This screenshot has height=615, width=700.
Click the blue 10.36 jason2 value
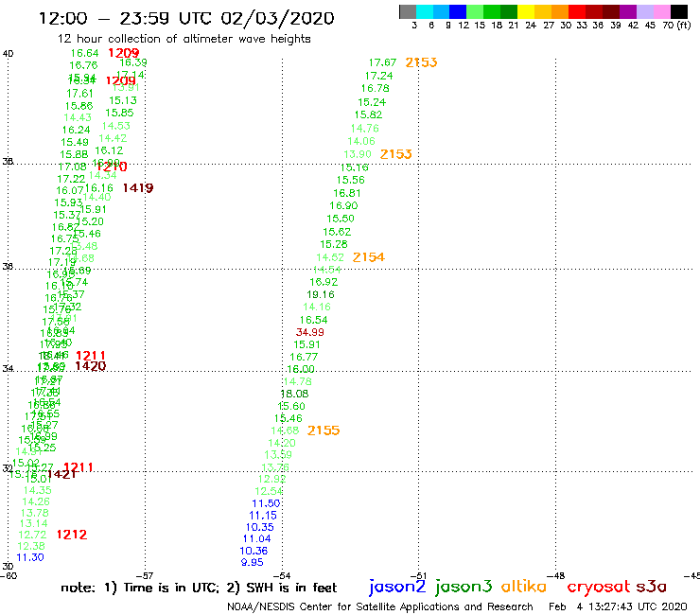tap(254, 551)
